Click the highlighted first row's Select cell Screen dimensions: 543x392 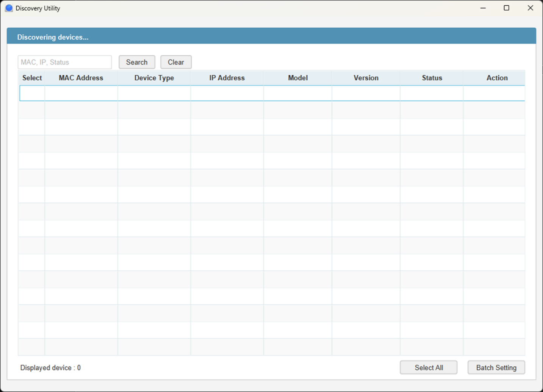(x=32, y=93)
